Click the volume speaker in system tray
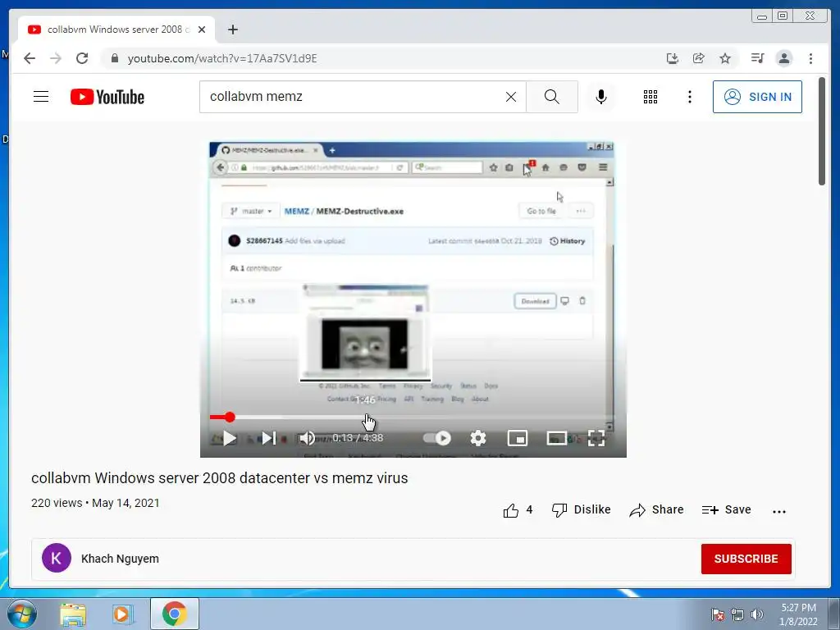This screenshot has height=630, width=840. click(x=757, y=614)
